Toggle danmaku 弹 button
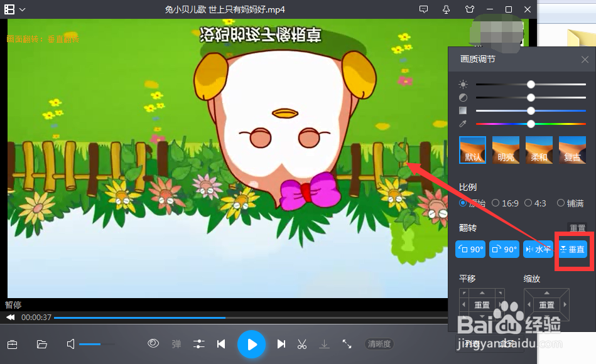The height and width of the screenshot is (364, 596). [x=176, y=345]
